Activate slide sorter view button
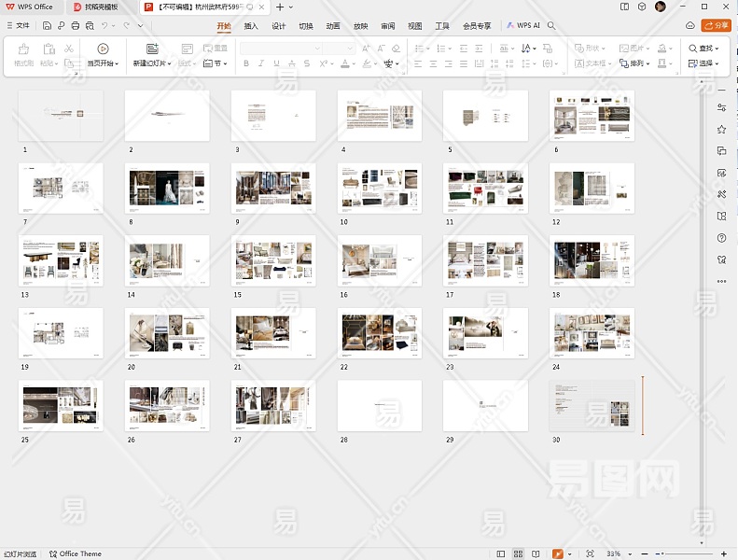Screen dimensions: 738x560 519,553
